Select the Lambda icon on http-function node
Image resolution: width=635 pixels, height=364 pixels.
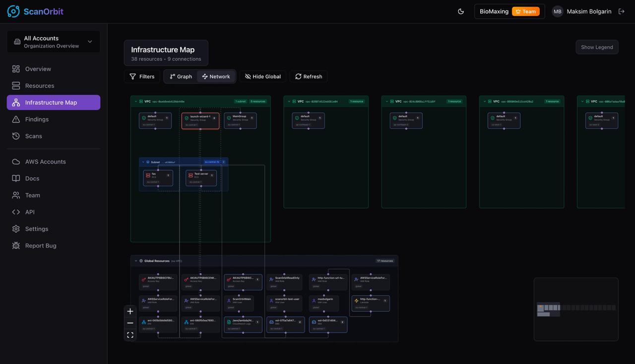pos(357,301)
